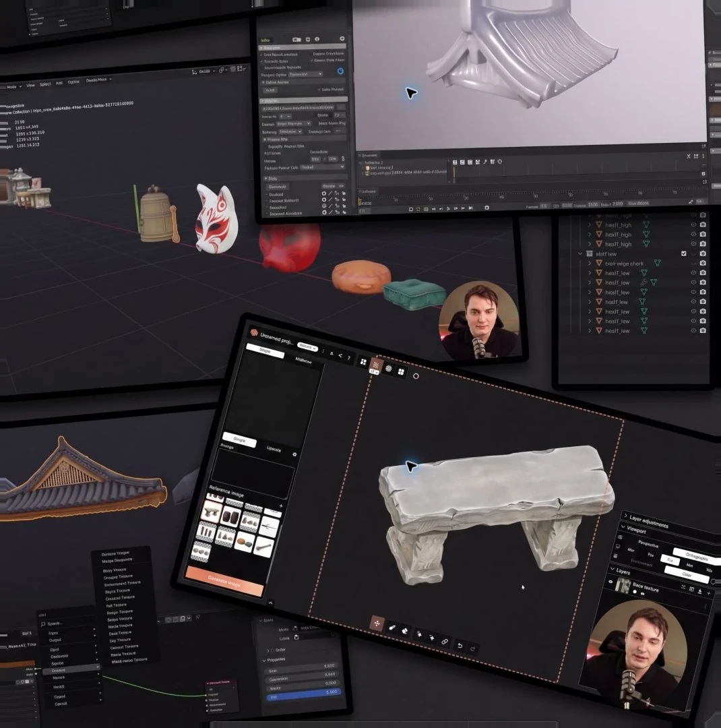Click X icon at timeline panel right edge
This screenshot has height=728, width=721.
click(x=689, y=156)
